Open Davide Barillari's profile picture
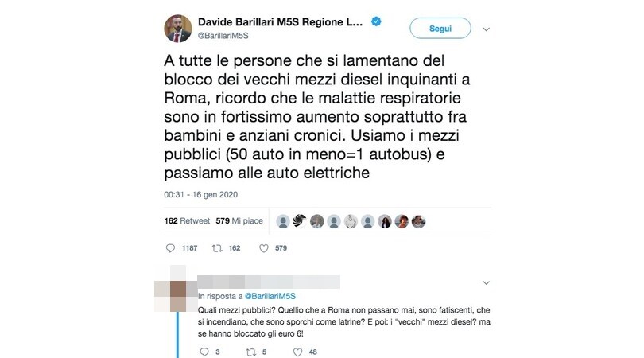Screen dimensions: 644x358 (178, 29)
